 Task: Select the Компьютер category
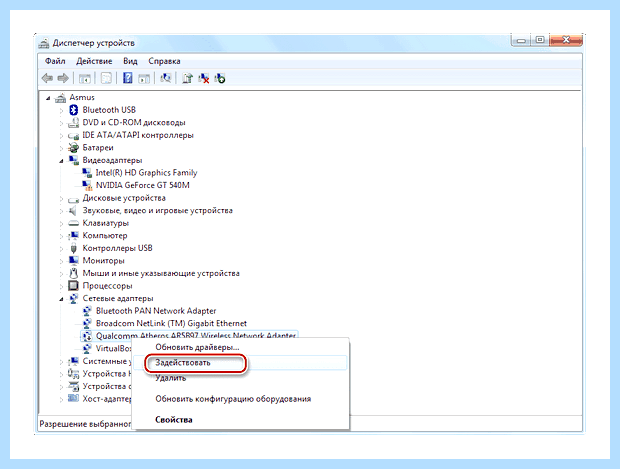click(x=105, y=236)
